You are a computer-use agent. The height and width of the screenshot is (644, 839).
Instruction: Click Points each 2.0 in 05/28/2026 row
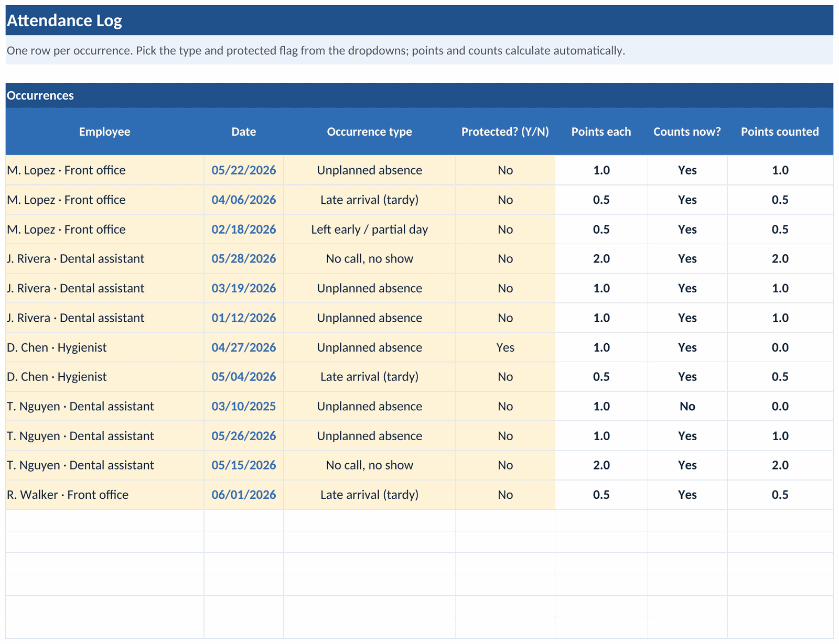click(x=601, y=259)
